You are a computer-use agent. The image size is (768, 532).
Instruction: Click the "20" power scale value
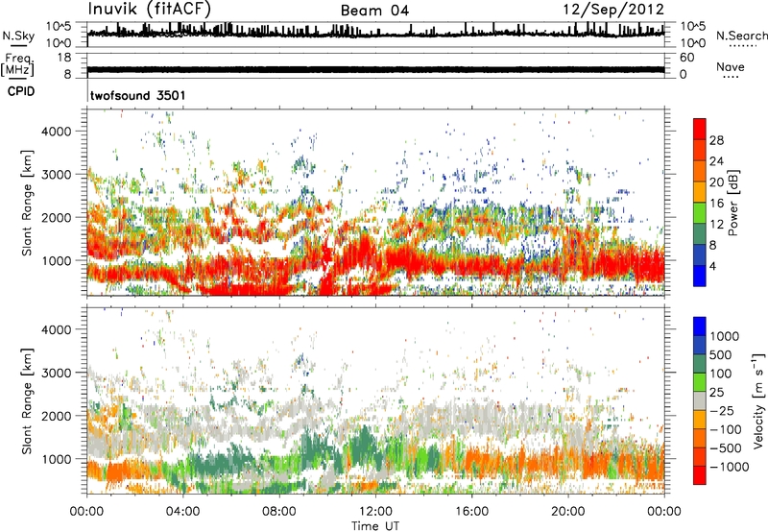(x=716, y=182)
